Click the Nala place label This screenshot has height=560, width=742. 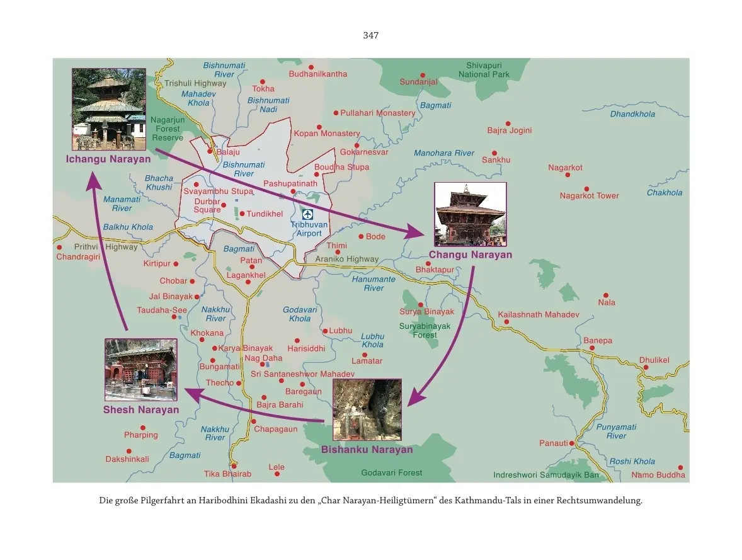pos(606,302)
